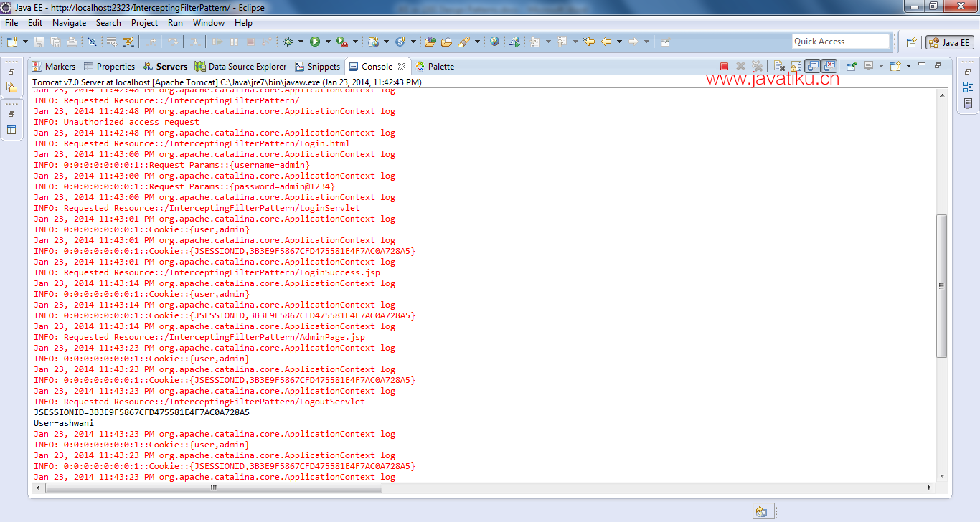The height and width of the screenshot is (522, 980).
Task: Navigate back with yellow left arrow
Action: pyautogui.click(x=606, y=42)
